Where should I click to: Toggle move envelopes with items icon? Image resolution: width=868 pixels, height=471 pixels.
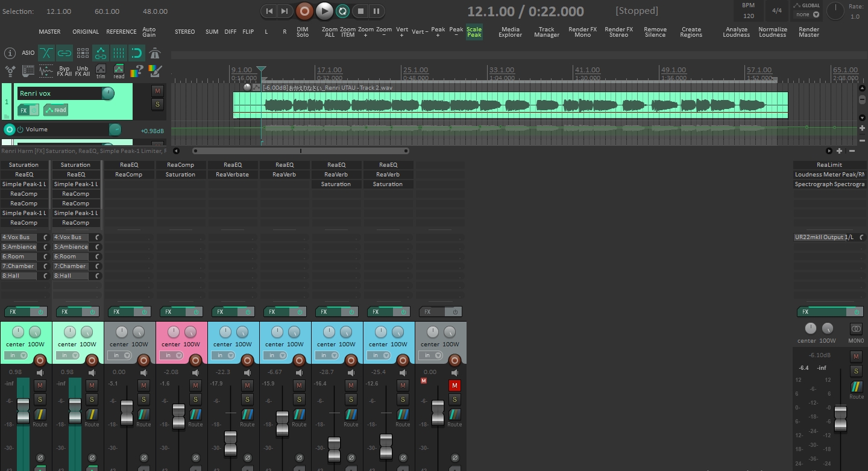click(x=101, y=53)
